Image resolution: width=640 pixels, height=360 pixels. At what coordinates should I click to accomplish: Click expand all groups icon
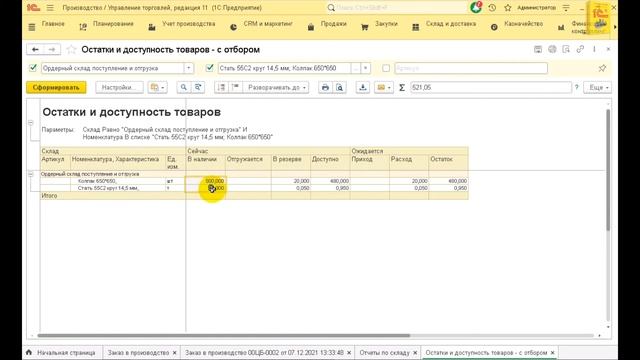tap(221, 87)
